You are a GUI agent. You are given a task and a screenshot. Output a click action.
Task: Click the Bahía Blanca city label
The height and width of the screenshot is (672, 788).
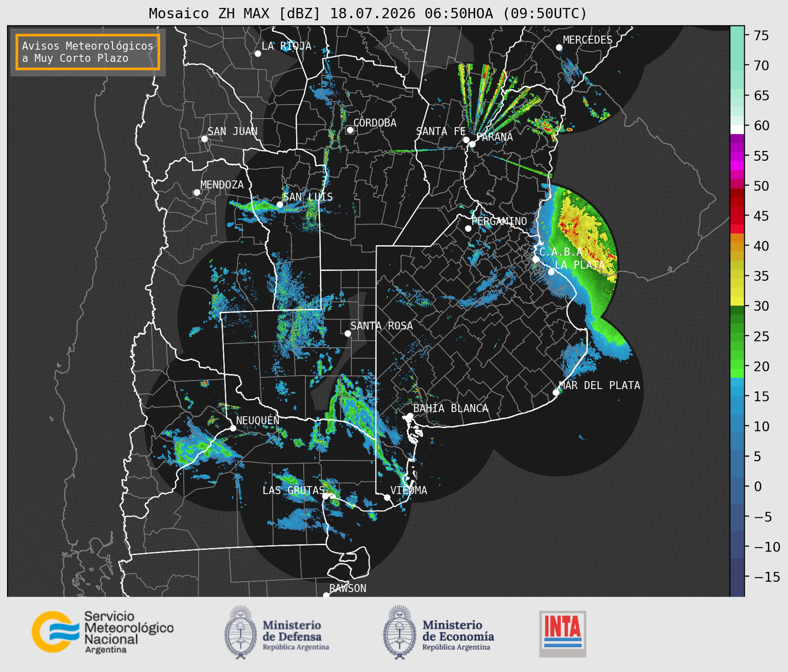tap(451, 408)
